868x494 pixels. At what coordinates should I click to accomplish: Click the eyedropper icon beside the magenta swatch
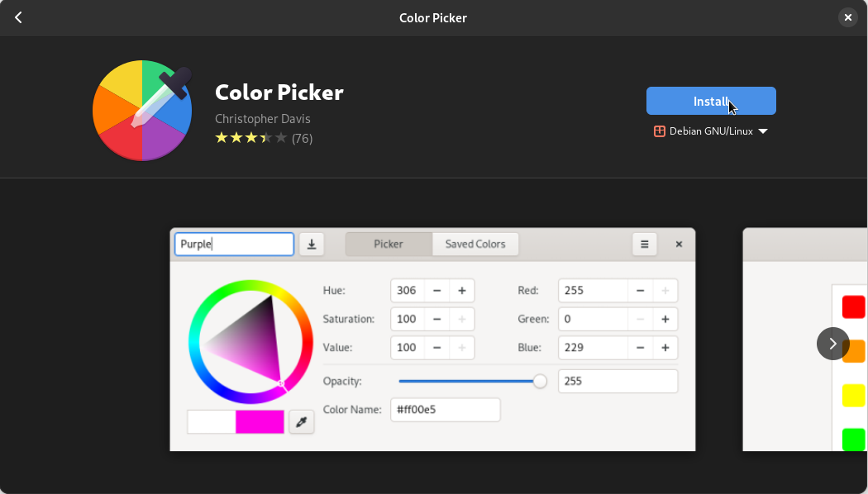tap(302, 422)
